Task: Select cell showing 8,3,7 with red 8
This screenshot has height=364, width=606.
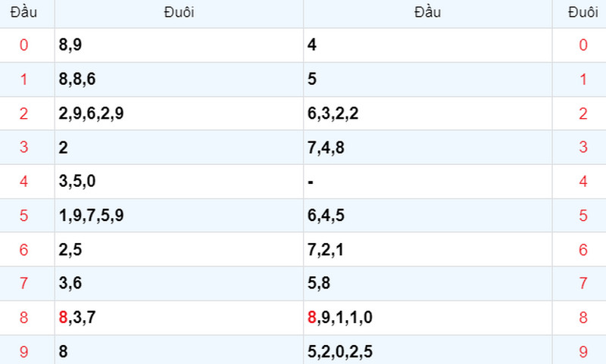Action: pyautogui.click(x=179, y=318)
